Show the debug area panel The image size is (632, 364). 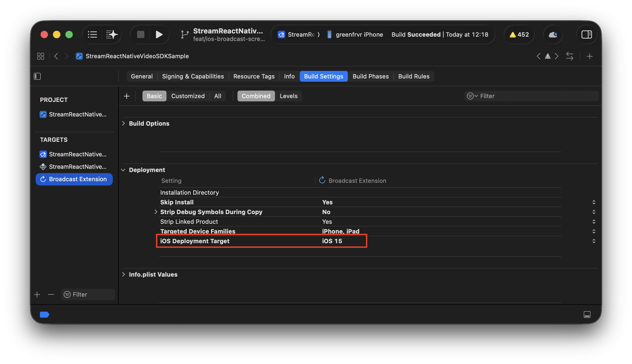(x=587, y=314)
